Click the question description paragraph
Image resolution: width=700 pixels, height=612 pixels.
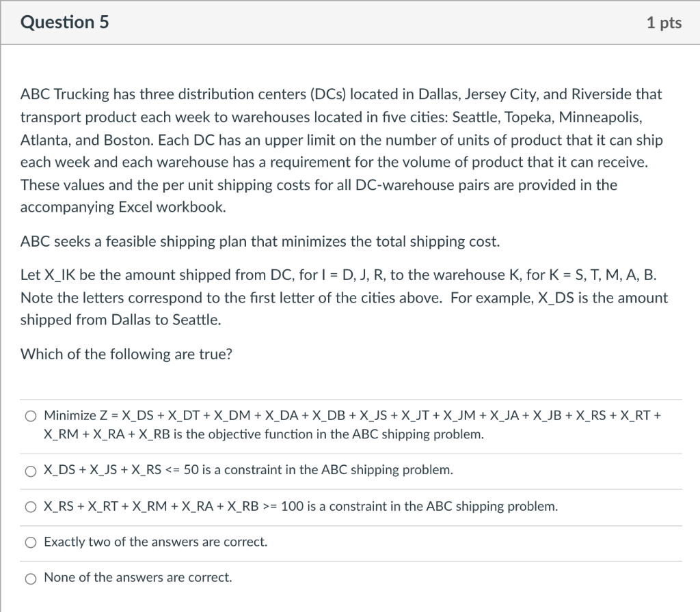click(342, 150)
